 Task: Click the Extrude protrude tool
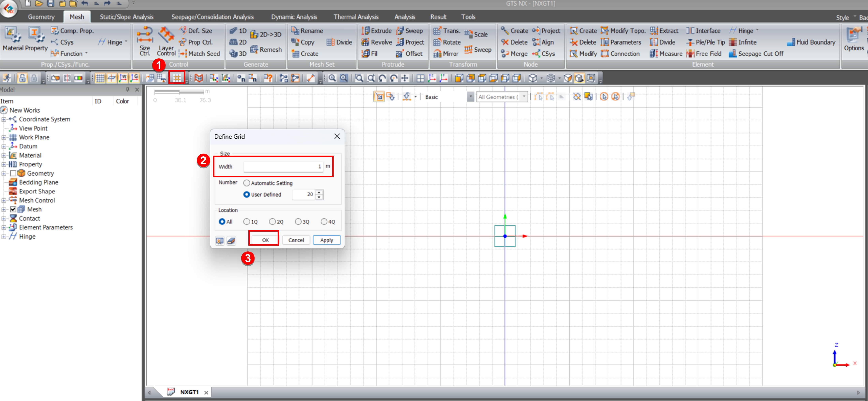pyautogui.click(x=377, y=31)
